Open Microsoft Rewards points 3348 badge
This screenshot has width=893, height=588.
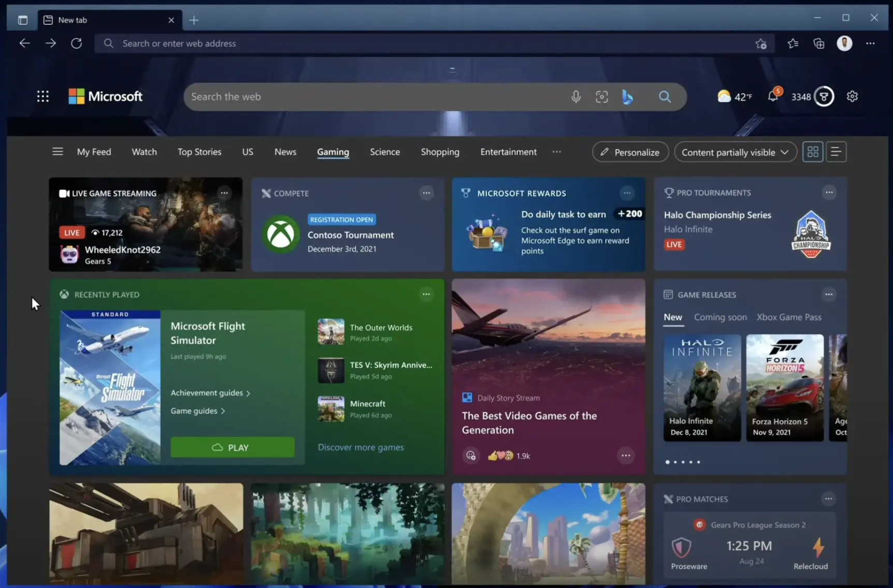click(x=812, y=96)
